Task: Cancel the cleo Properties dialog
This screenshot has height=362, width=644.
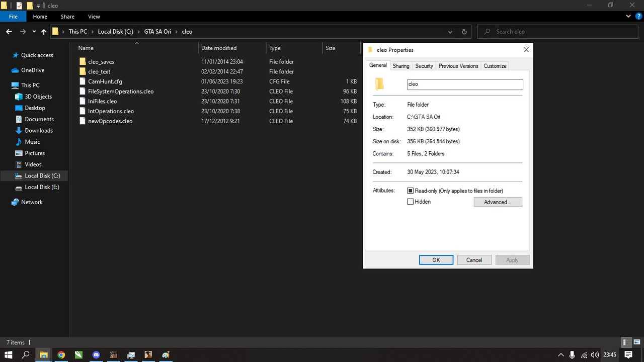Action: [x=474, y=260]
